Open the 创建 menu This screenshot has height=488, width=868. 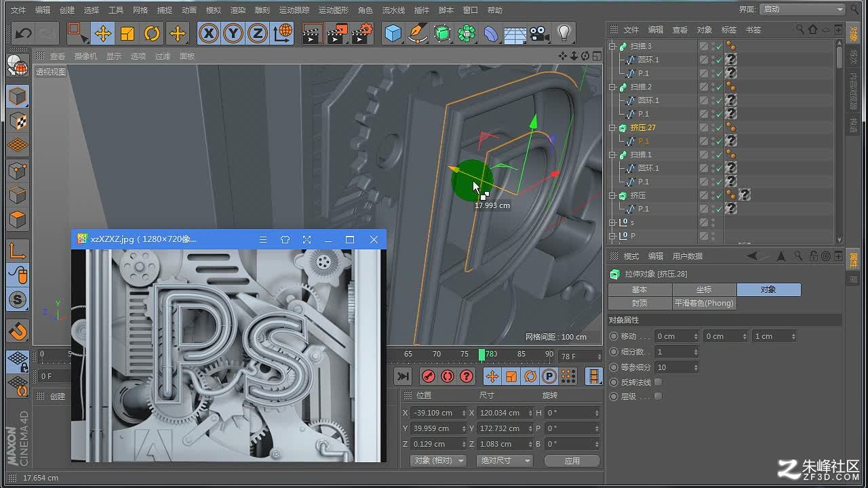[67, 10]
